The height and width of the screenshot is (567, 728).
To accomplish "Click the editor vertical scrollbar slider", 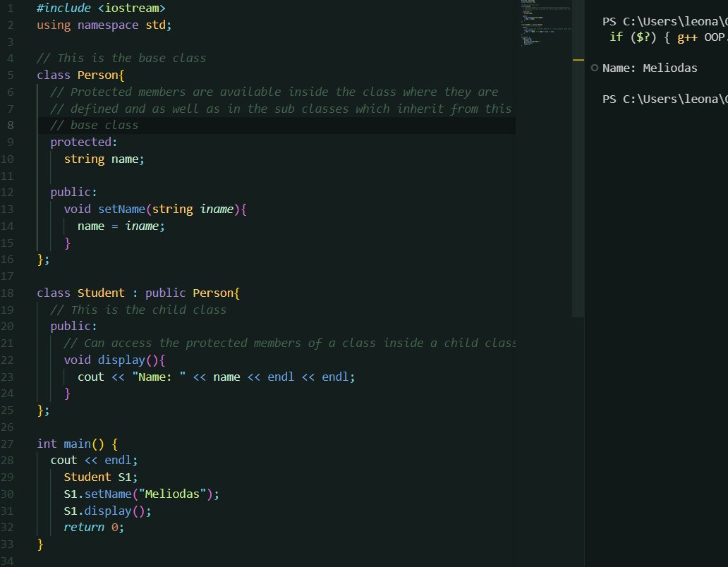I will (x=578, y=159).
